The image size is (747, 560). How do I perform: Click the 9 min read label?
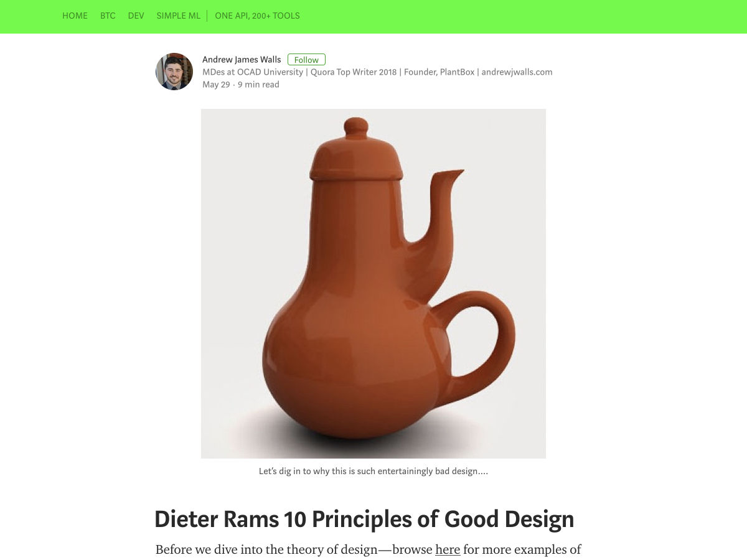[x=258, y=85]
